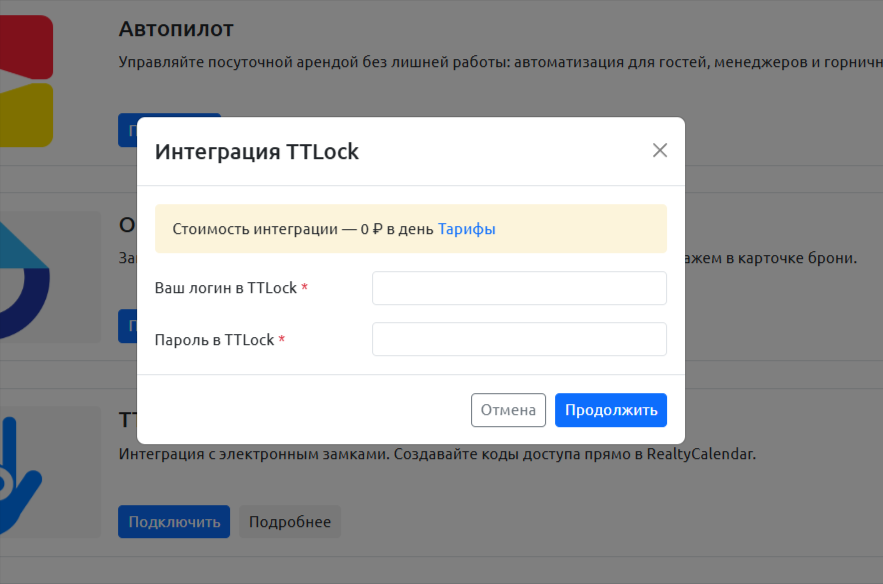The height and width of the screenshot is (584, 883).
Task: Click the Отмена button
Action: (508, 410)
